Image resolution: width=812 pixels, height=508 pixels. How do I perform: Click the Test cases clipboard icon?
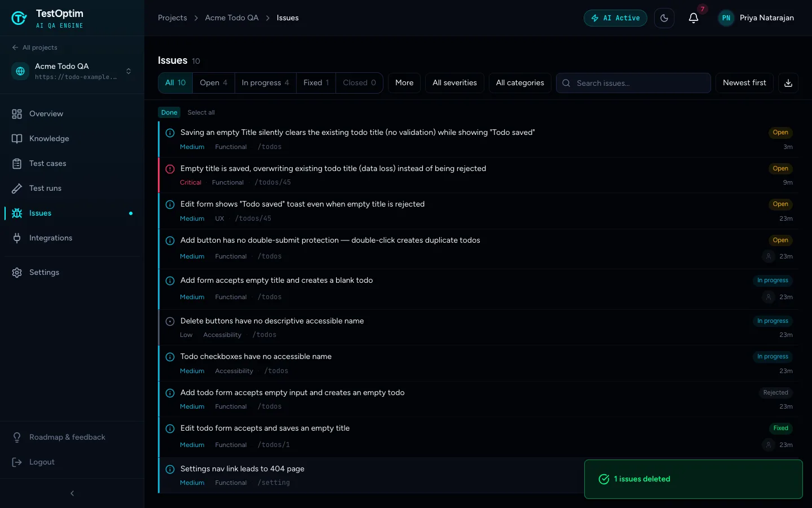(x=17, y=164)
